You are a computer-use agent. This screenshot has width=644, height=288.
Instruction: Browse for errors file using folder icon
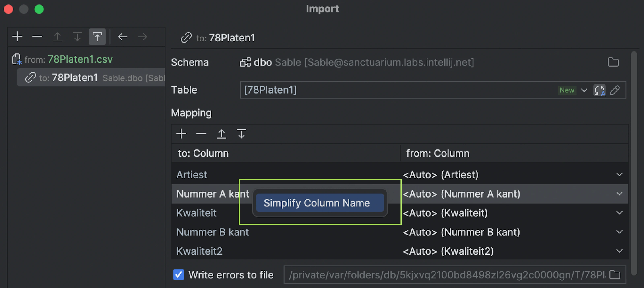tap(615, 275)
